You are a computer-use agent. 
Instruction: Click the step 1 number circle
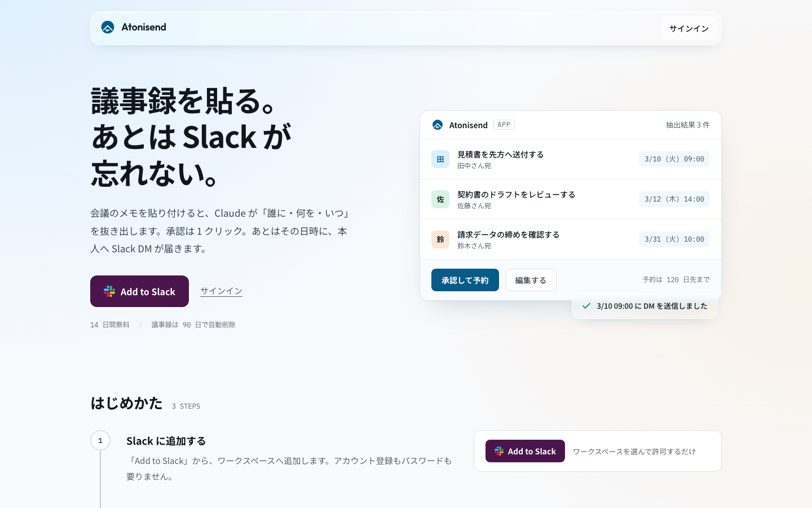[x=100, y=440]
